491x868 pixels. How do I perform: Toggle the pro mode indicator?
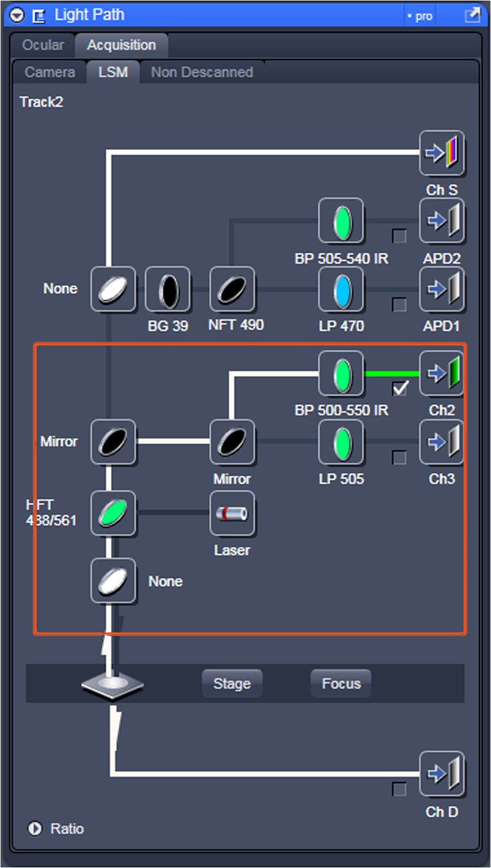click(x=420, y=16)
